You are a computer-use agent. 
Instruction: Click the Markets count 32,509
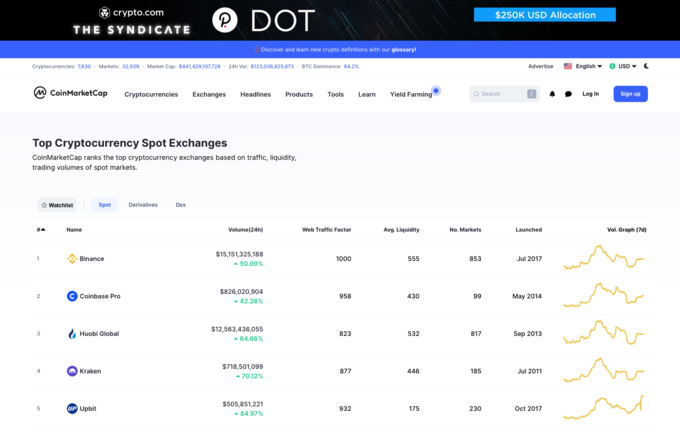(x=131, y=66)
